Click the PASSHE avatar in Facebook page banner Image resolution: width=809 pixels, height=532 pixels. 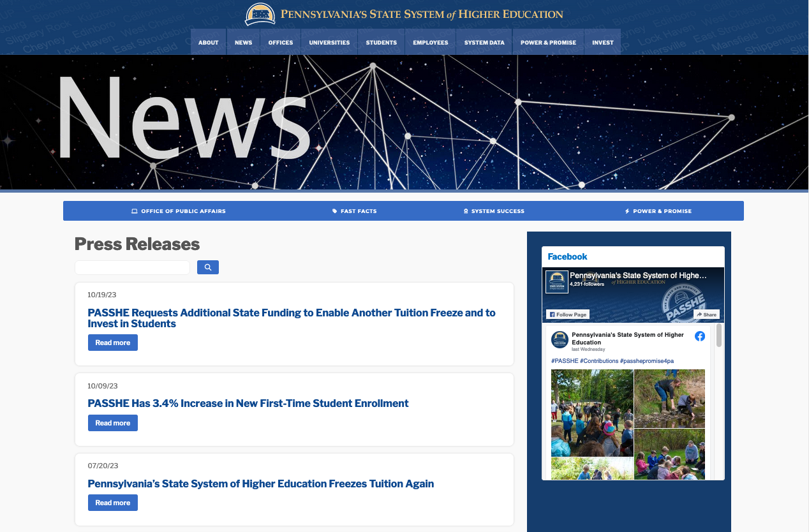coord(556,282)
